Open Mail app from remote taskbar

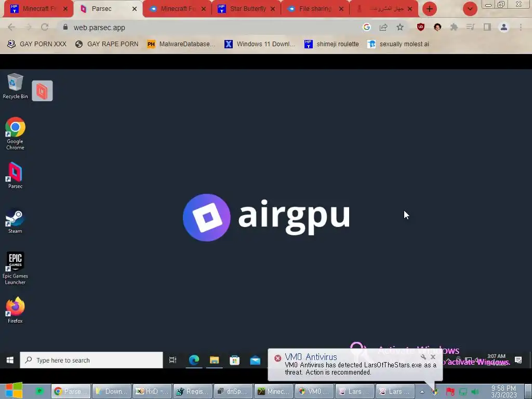click(x=255, y=360)
